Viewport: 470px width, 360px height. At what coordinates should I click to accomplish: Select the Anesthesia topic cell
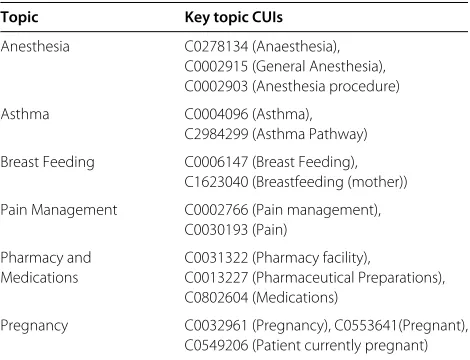[35, 46]
